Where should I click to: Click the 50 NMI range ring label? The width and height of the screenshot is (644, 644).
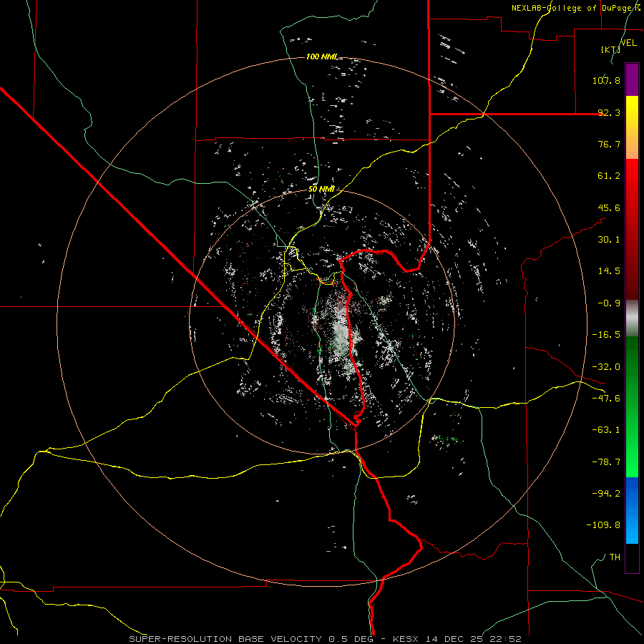[321, 190]
